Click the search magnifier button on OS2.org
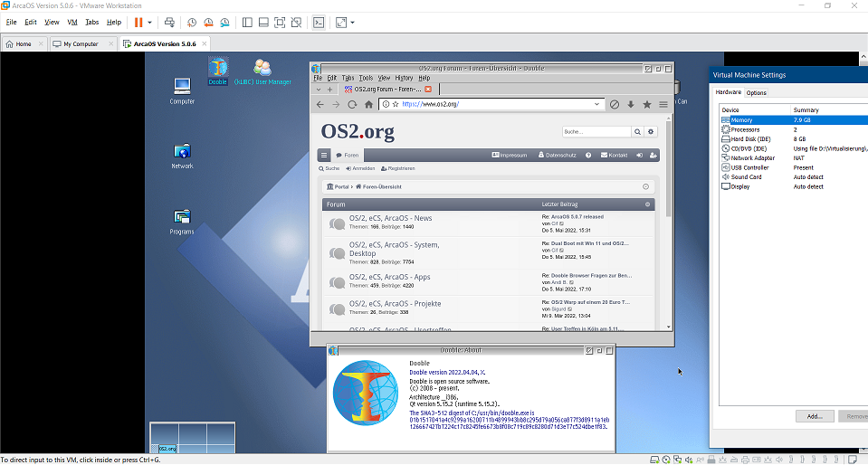 [638, 132]
